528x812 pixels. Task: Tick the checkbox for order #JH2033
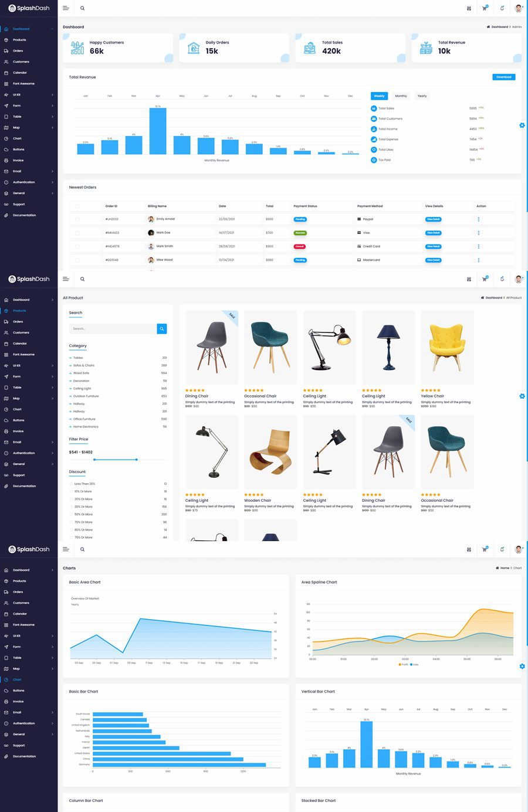[x=77, y=219]
